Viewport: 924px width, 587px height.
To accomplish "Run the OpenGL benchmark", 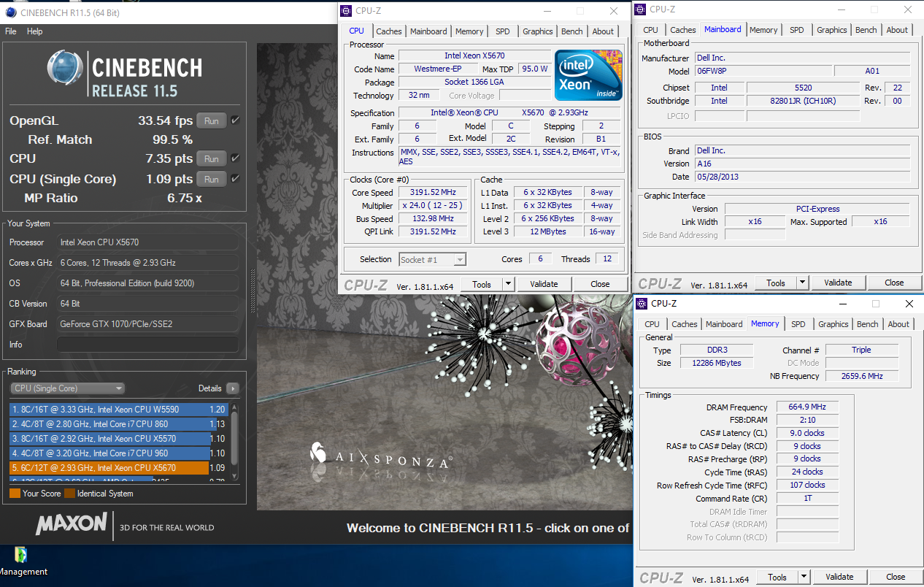I will pos(212,120).
